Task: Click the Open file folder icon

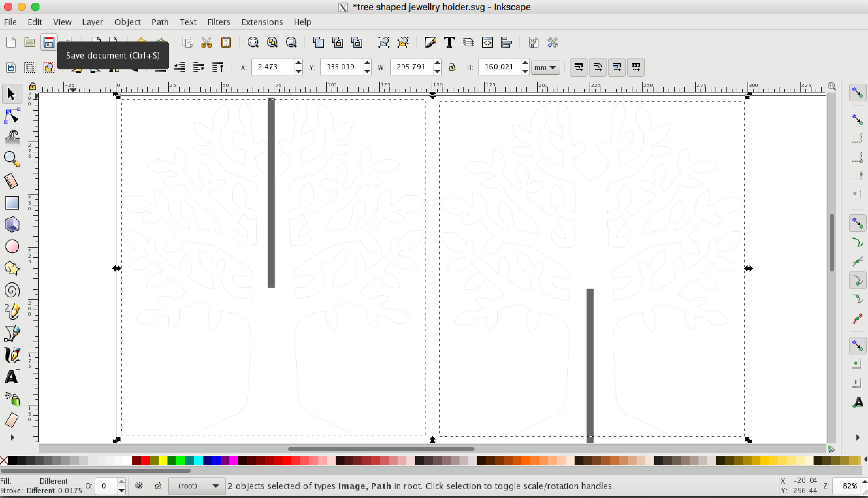Action: 30,43
